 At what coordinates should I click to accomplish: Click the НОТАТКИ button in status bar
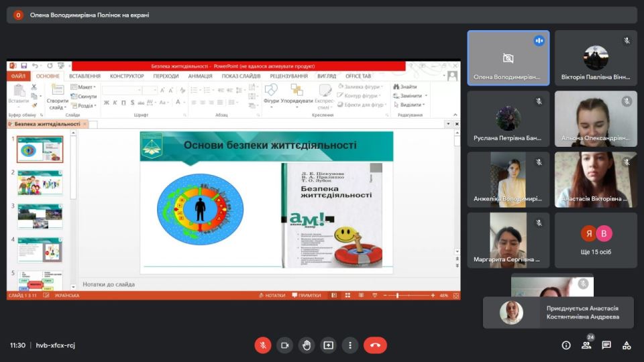tap(272, 296)
